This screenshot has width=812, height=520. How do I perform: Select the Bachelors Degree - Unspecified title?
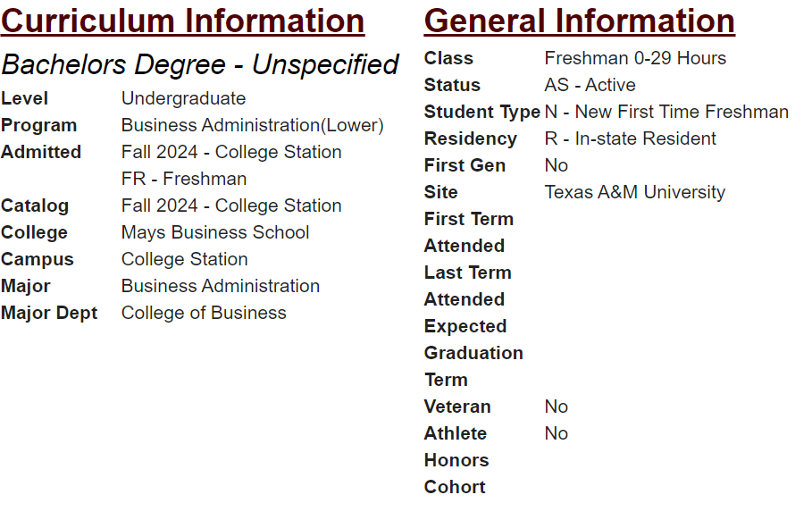click(200, 64)
